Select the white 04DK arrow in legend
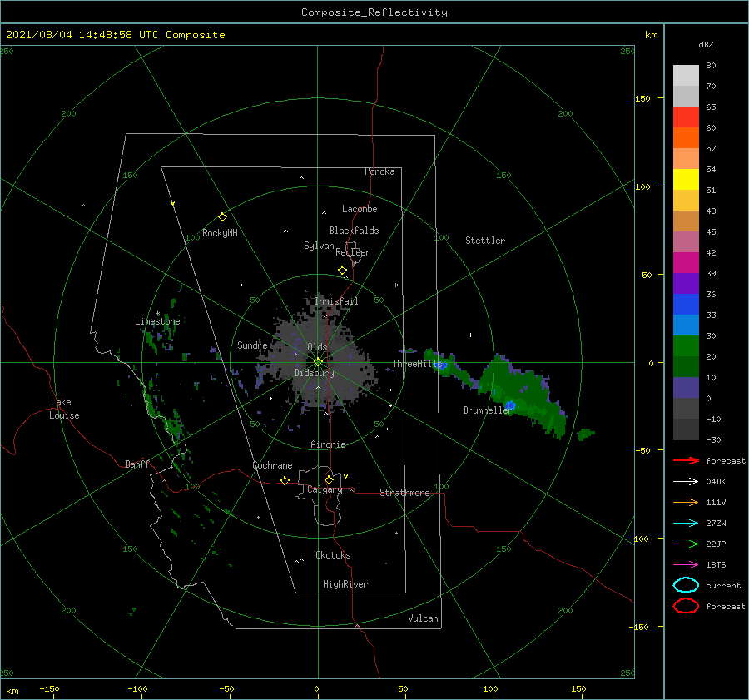749x700 pixels. [686, 482]
